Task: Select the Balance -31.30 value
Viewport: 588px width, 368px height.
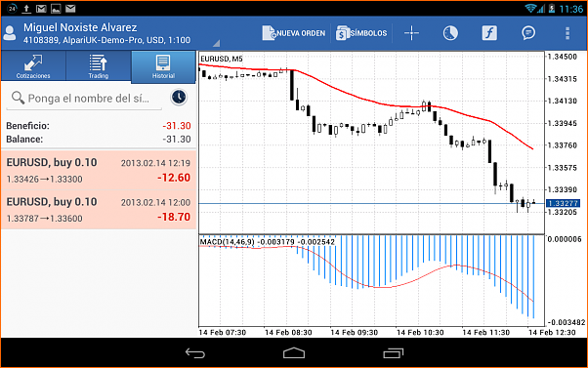Action: [x=177, y=140]
